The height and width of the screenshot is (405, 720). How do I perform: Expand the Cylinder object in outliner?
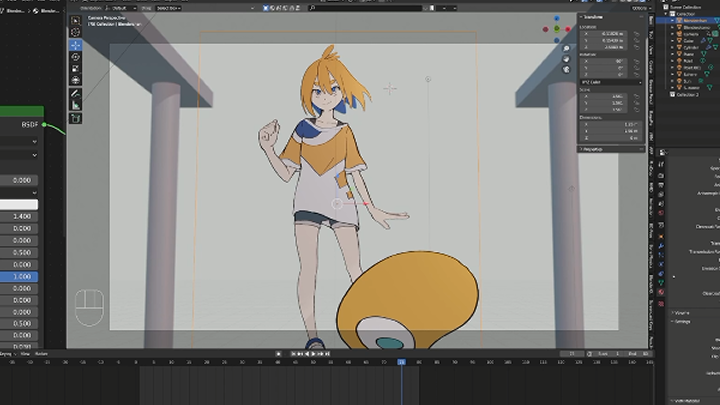673,47
